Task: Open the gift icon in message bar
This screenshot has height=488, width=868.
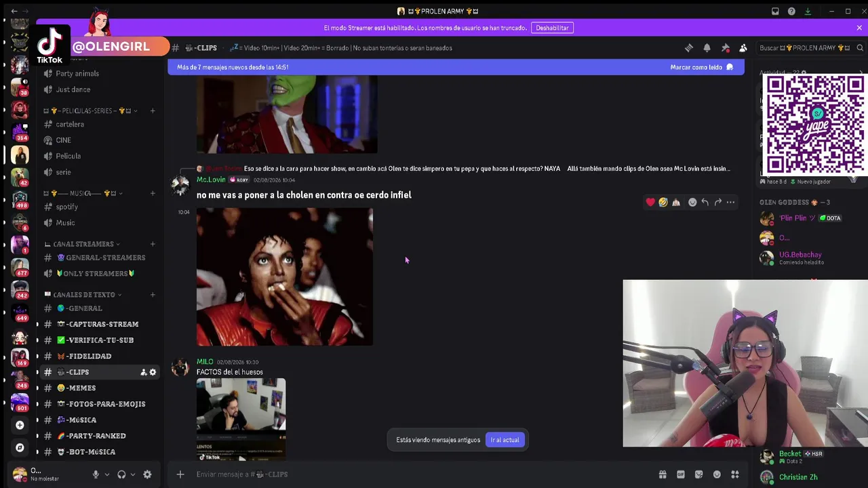Action: tap(663, 474)
